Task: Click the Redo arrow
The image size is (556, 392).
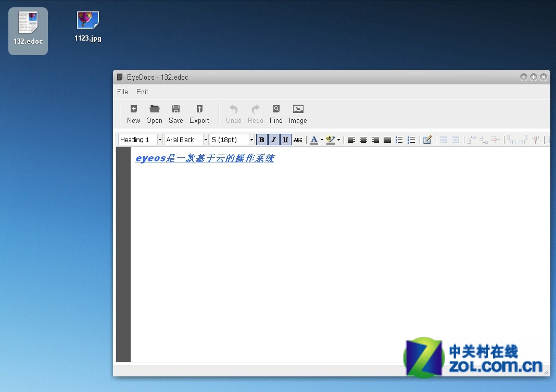Action: (x=255, y=109)
